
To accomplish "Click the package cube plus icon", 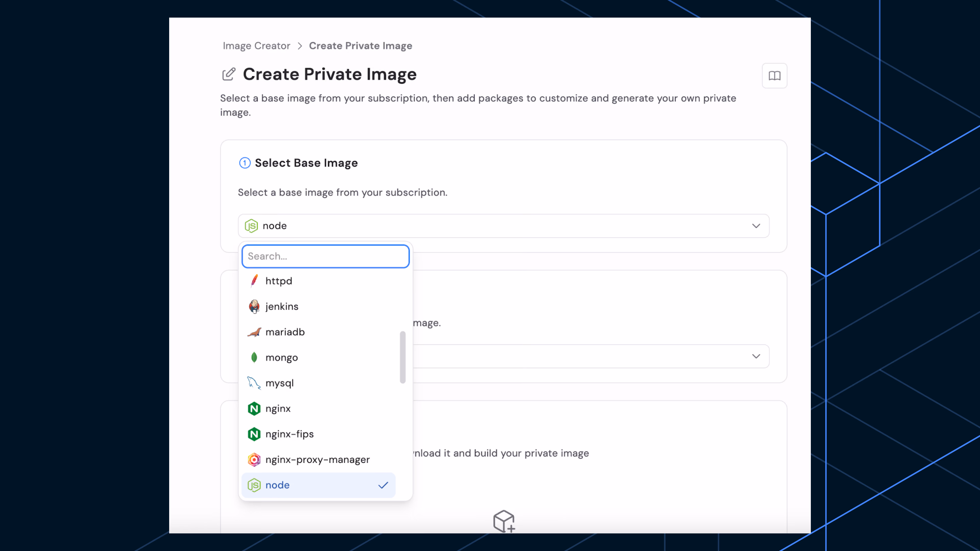I will pyautogui.click(x=504, y=521).
